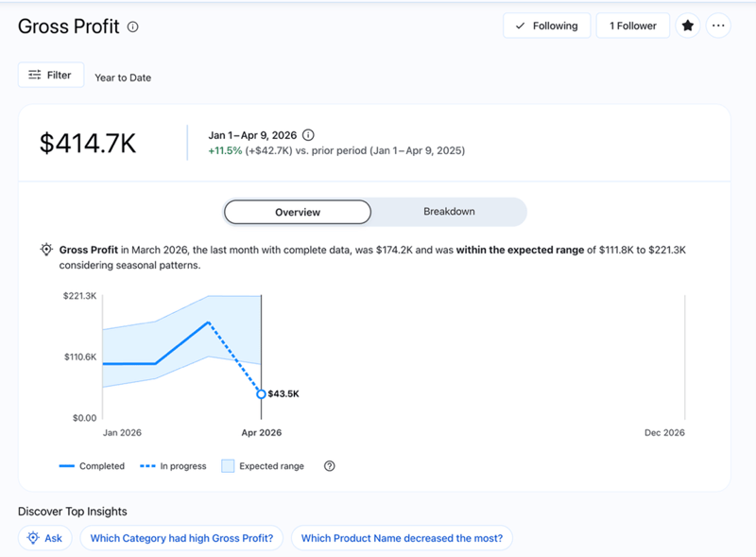
Task: Expand filters using the Filter button
Action: click(51, 74)
